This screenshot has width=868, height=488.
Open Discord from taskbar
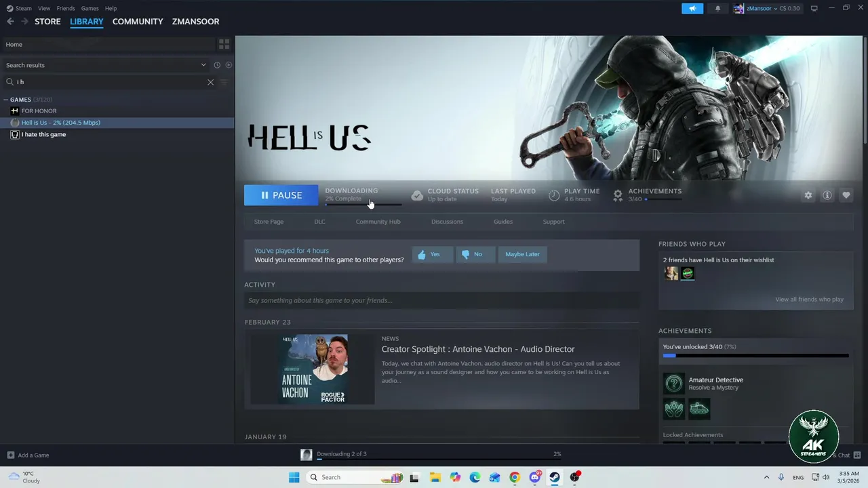[x=535, y=477]
